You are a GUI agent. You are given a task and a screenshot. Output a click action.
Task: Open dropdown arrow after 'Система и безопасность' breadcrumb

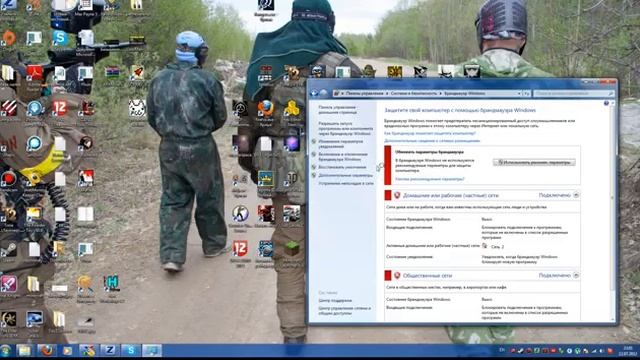[x=441, y=93]
